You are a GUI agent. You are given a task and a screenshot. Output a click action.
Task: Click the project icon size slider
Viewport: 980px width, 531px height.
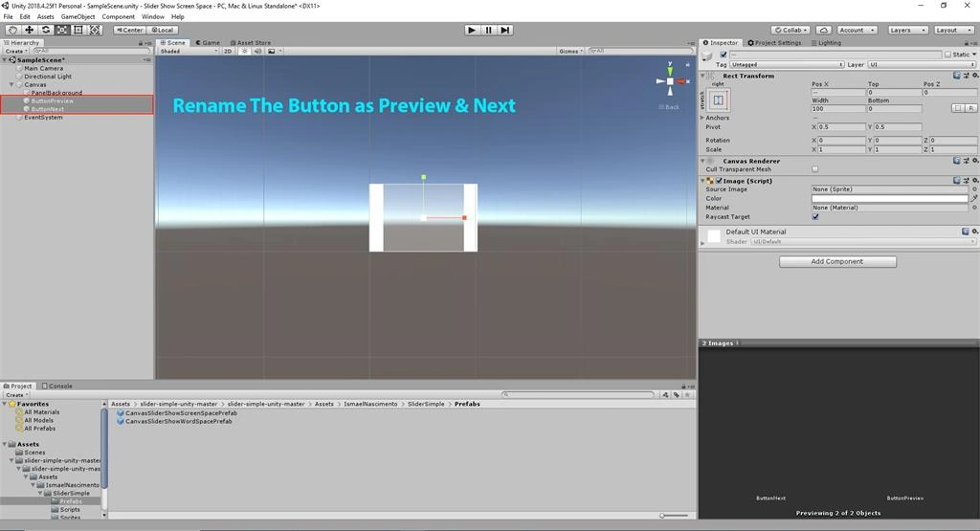click(x=674, y=516)
